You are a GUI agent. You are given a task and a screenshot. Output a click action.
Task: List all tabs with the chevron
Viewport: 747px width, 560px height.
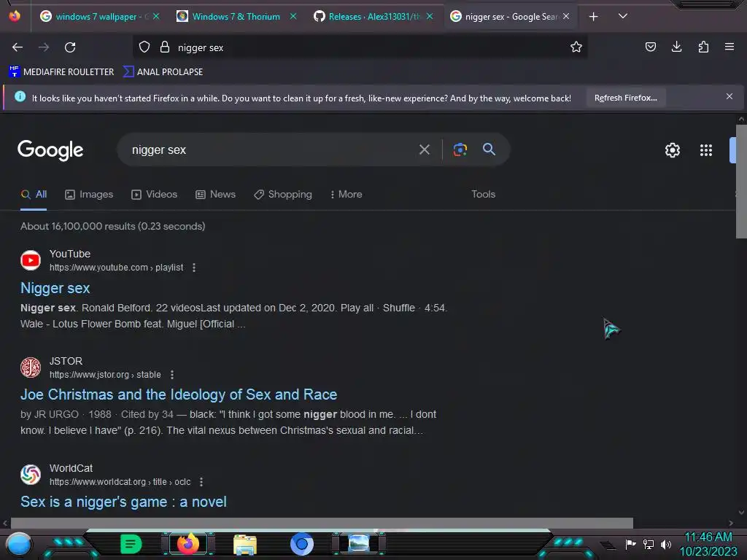click(622, 16)
